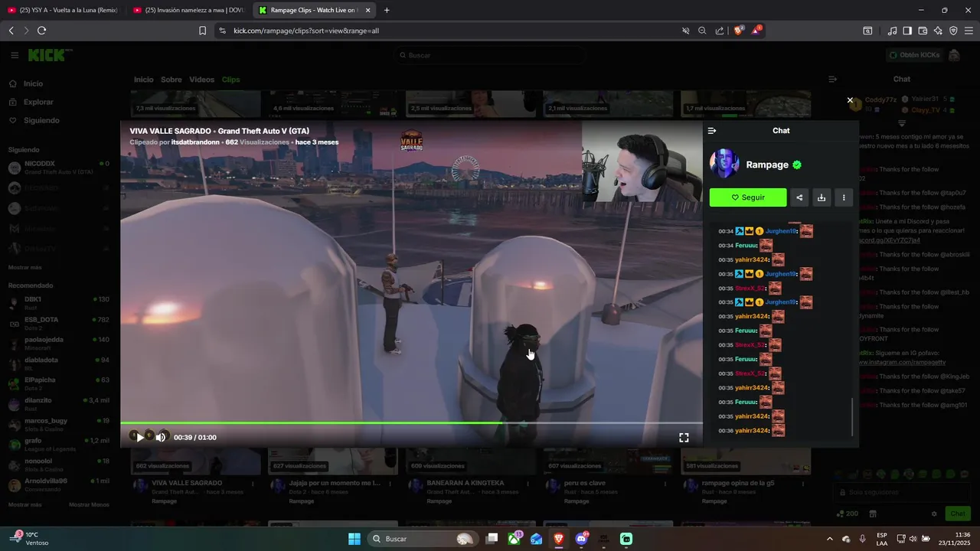Open the three-dot more options menu
The width and height of the screenshot is (980, 551).
(x=844, y=197)
